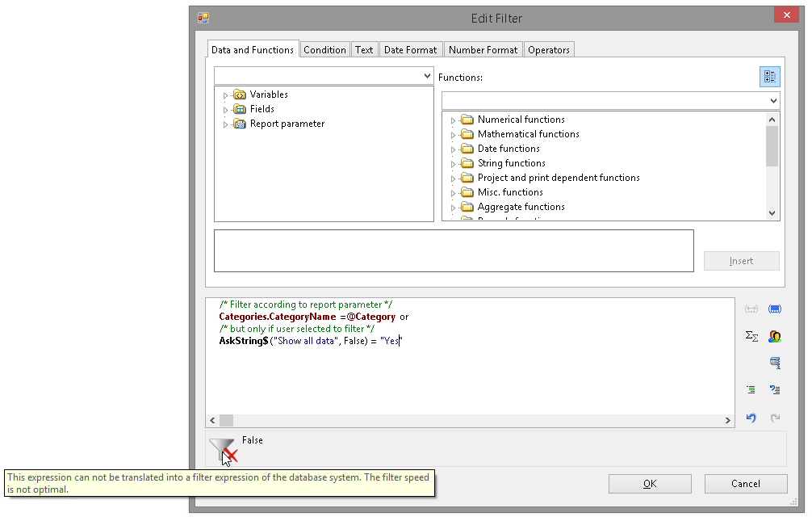Click the Aggregate functions folder icon

click(467, 207)
